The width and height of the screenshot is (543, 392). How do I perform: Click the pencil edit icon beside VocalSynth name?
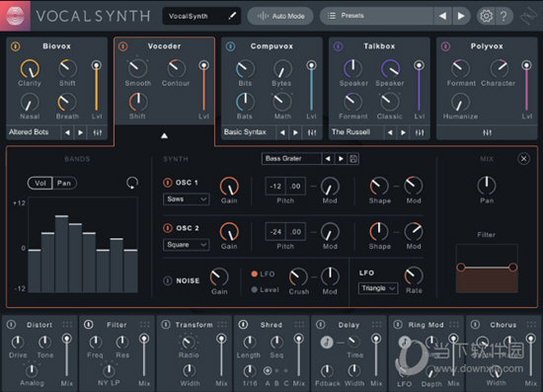pos(232,16)
